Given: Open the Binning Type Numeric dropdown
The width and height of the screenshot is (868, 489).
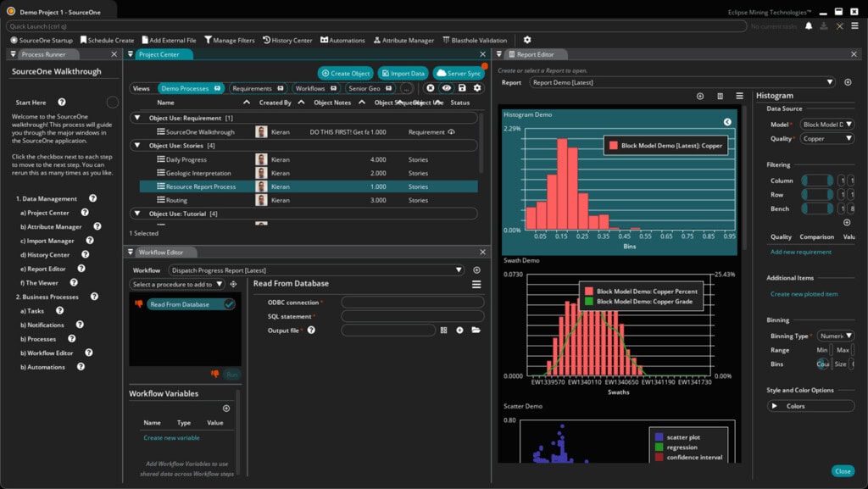Looking at the screenshot, I should [x=835, y=336].
